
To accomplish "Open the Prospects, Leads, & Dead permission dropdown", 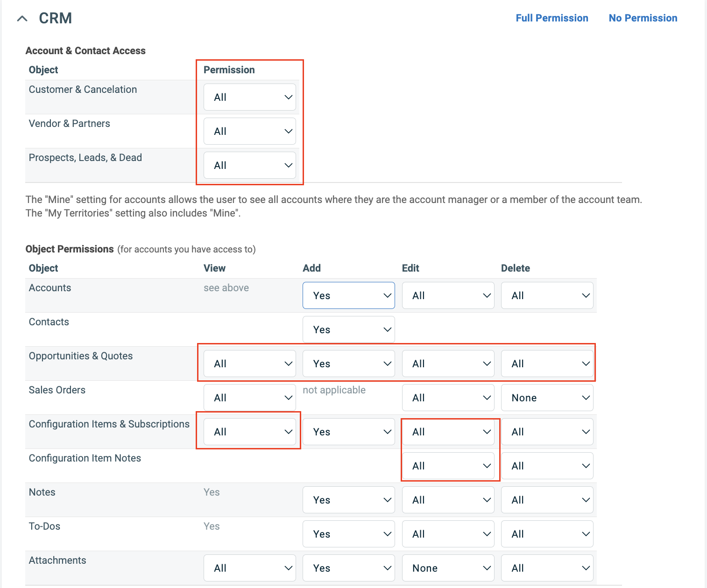I will [x=249, y=165].
